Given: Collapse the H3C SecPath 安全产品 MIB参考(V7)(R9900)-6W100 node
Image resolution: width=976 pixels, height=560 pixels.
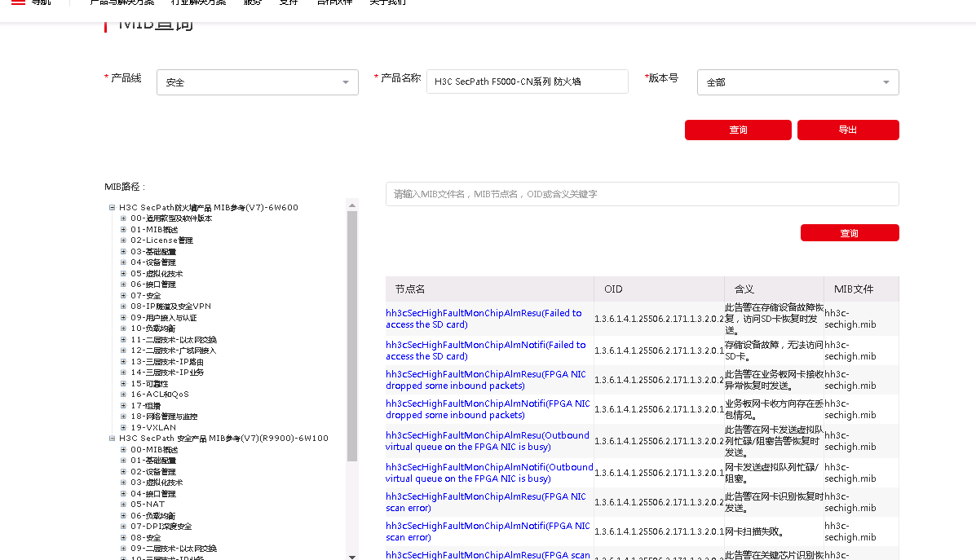Looking at the screenshot, I should [x=112, y=439].
